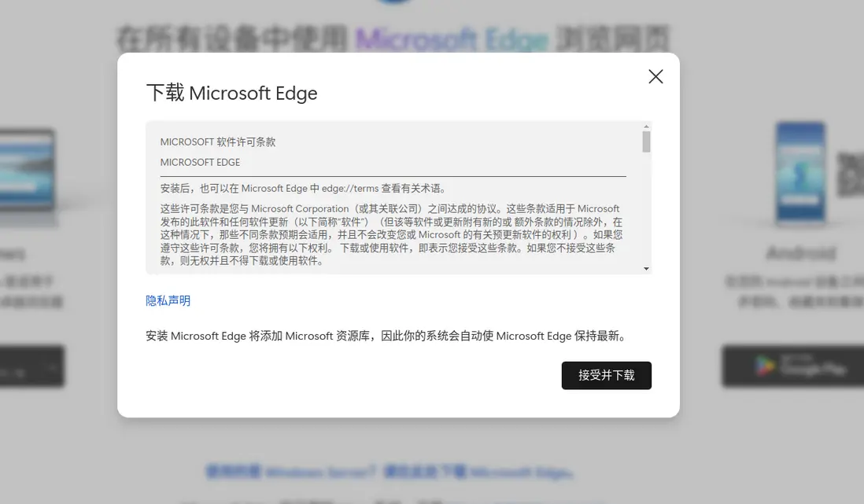Viewport: 864px width, 504px height.
Task: Click the 接受并下载 button
Action: pos(606,376)
